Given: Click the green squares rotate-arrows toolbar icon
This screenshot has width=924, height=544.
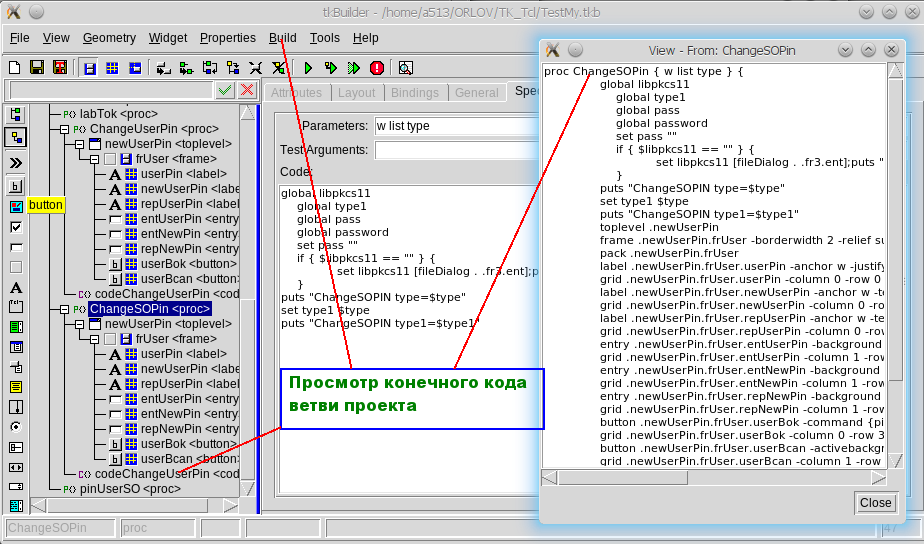Looking at the screenshot, I should (209, 68).
